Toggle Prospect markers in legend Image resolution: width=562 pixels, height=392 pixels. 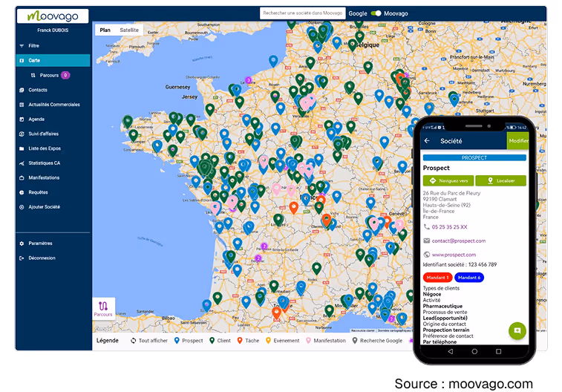click(189, 341)
